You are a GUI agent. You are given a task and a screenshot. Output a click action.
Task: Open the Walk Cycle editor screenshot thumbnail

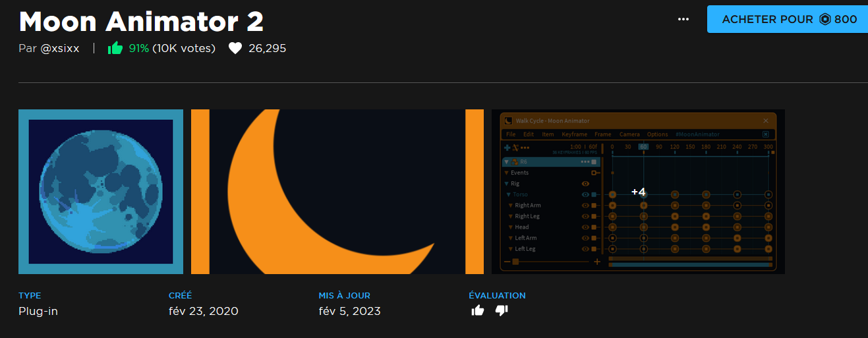(638, 191)
